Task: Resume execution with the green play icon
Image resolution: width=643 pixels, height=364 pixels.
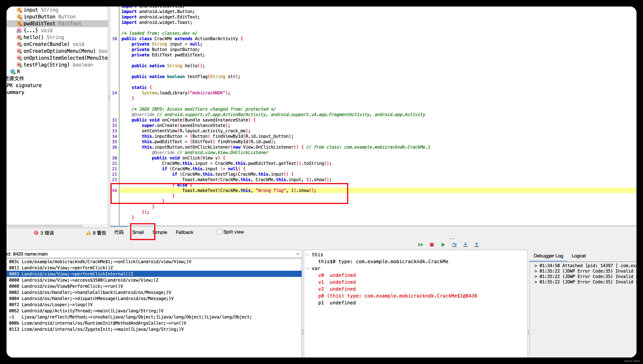Action: pyautogui.click(x=443, y=245)
